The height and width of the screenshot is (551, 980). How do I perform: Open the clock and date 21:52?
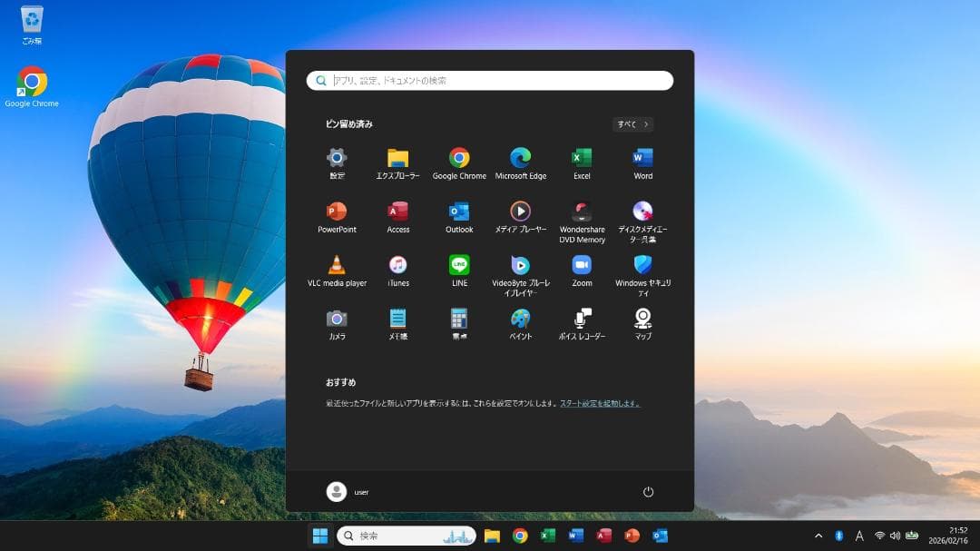[948, 536]
